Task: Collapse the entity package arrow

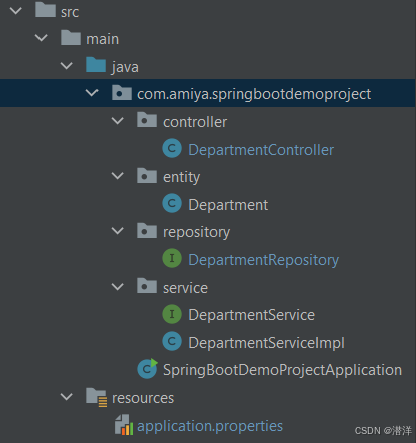Action: pyautogui.click(x=118, y=176)
